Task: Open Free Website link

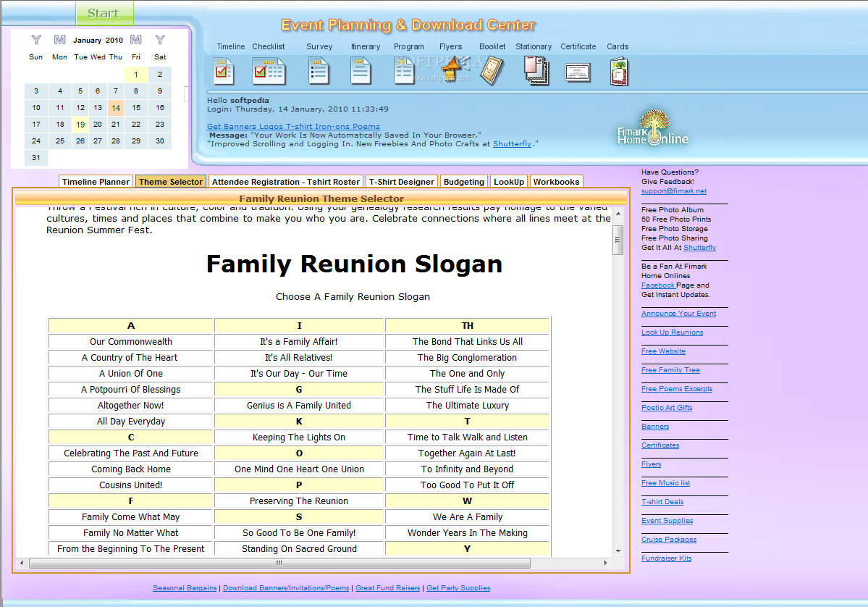Action: click(663, 351)
